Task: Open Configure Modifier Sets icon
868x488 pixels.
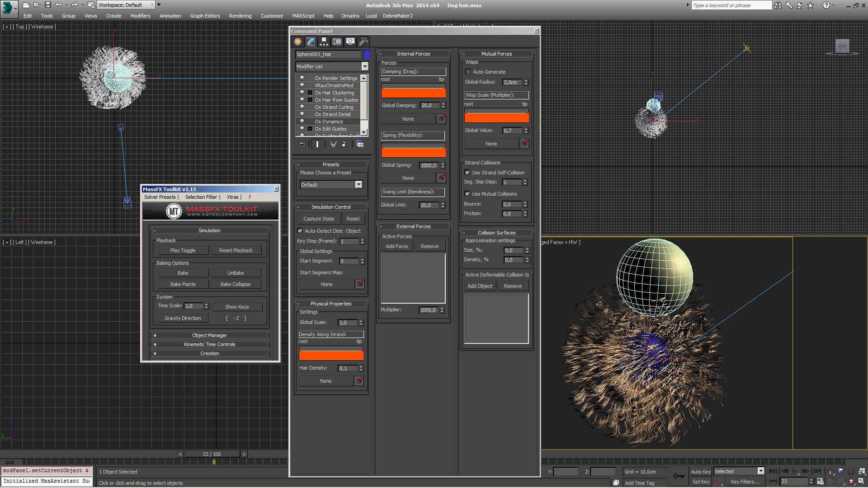Action: click(360, 144)
